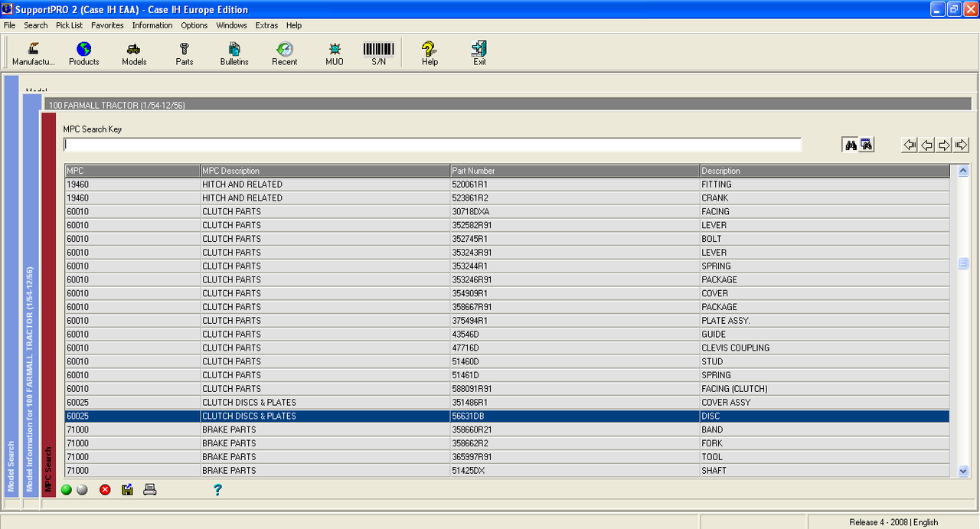Open the Search menu
This screenshot has height=529, width=980.
36,25
